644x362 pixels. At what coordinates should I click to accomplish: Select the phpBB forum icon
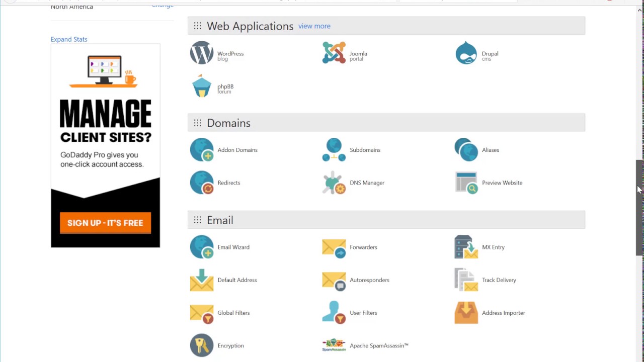tap(202, 86)
